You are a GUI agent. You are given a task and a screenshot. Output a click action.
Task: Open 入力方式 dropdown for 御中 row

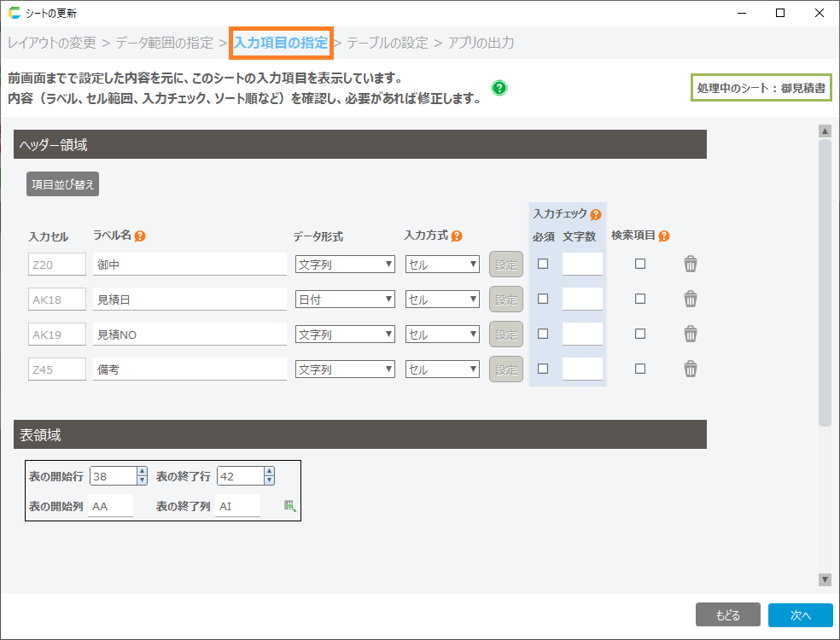[x=442, y=265]
